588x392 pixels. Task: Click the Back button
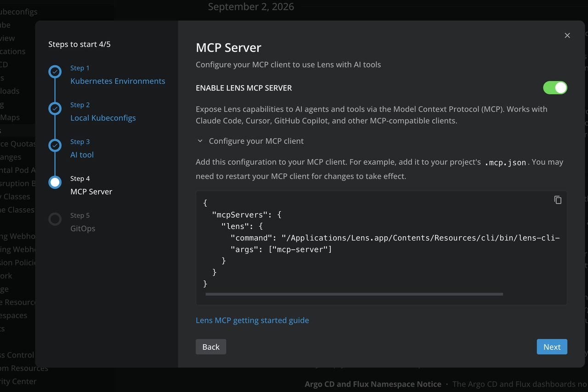[211, 347]
